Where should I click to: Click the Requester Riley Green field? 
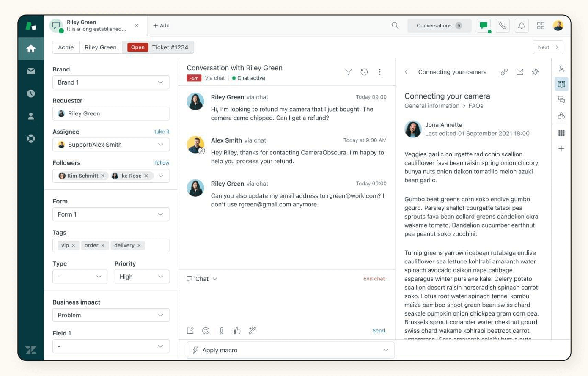[x=111, y=113]
